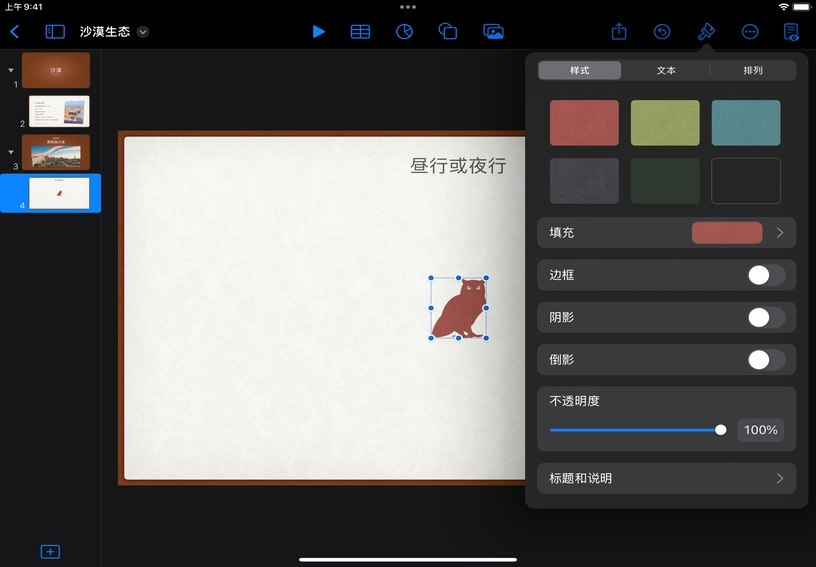
Task: Switch to the 文本 tab
Action: (666, 71)
